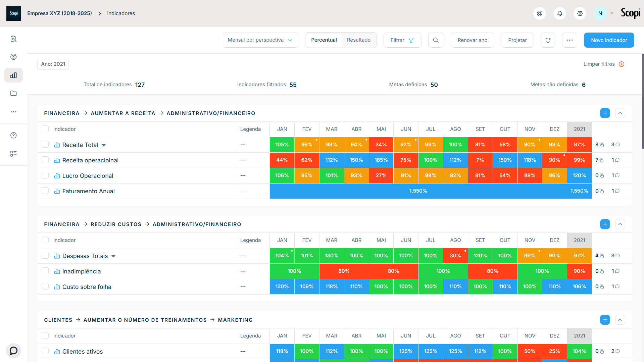
Task: Add indicator to Aumentar a Receita group
Action: 605,113
